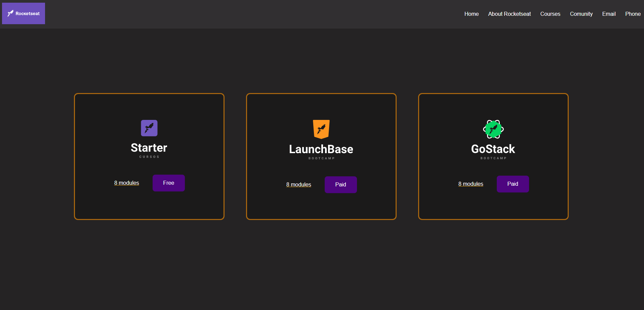Visit the Comunity section
This screenshot has height=310, width=644.
[581, 14]
